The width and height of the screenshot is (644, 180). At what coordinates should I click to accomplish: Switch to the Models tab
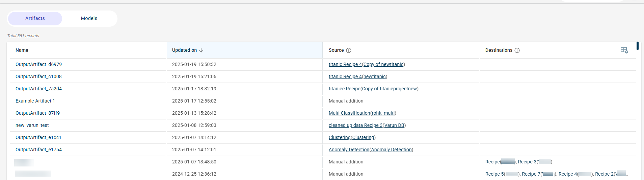(89, 19)
